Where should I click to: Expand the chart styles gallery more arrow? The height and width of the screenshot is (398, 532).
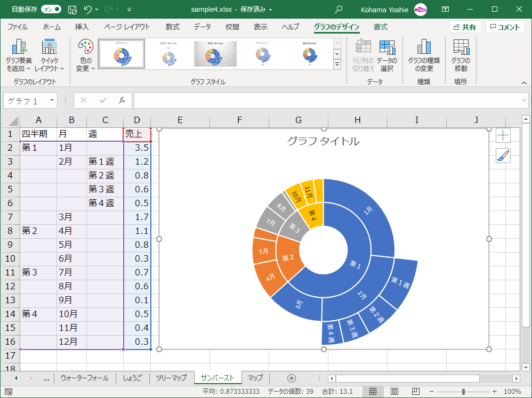point(337,64)
